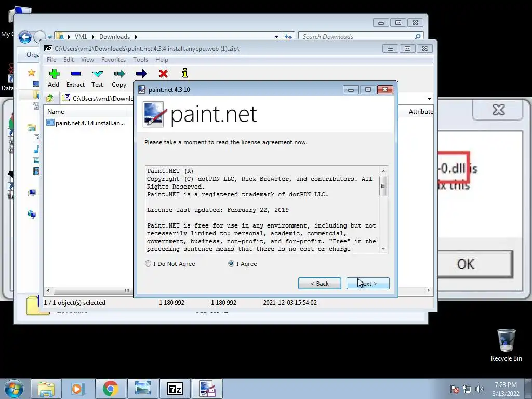Open the 7-Zip View menu
This screenshot has width=532, height=399.
[x=87, y=60]
